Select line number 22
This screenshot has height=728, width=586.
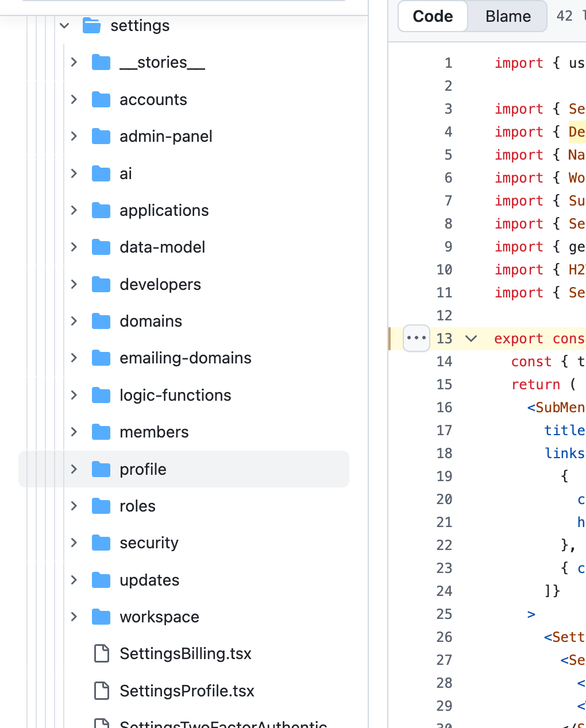coord(445,545)
